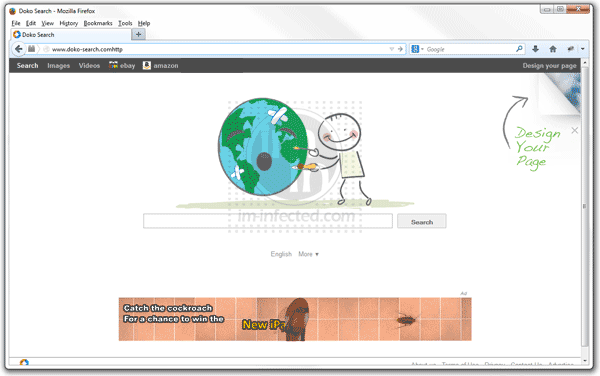Click the magnifier icon in Google search box
The height and width of the screenshot is (376, 600).
[x=519, y=49]
